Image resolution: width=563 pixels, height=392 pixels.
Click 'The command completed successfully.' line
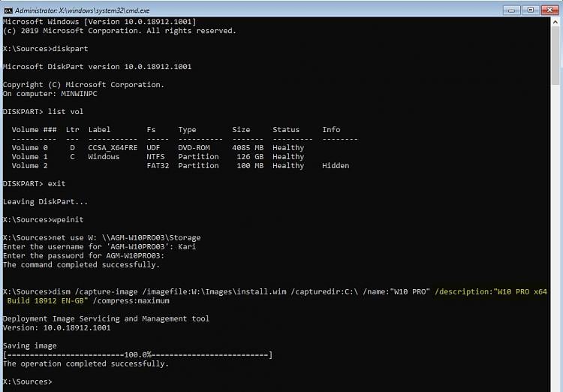81,265
